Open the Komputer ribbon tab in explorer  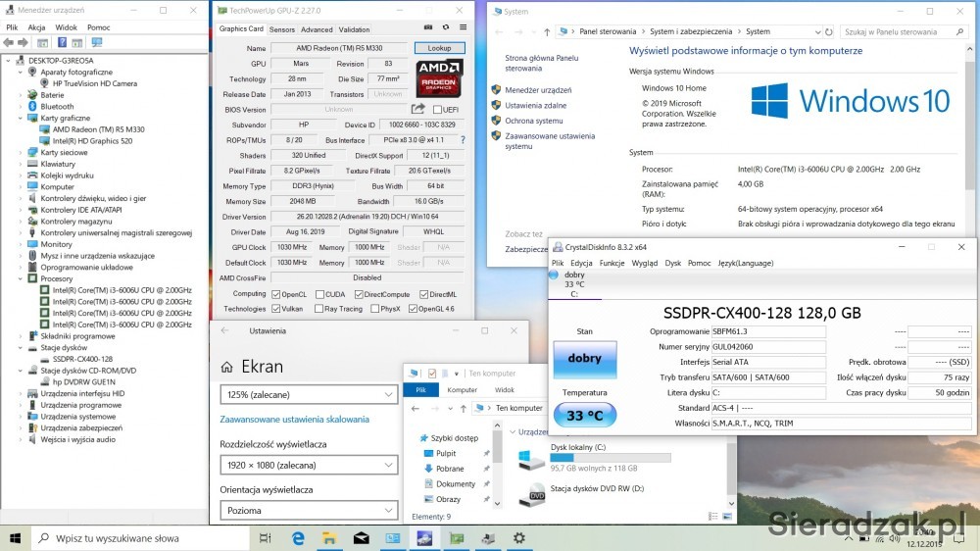[462, 389]
